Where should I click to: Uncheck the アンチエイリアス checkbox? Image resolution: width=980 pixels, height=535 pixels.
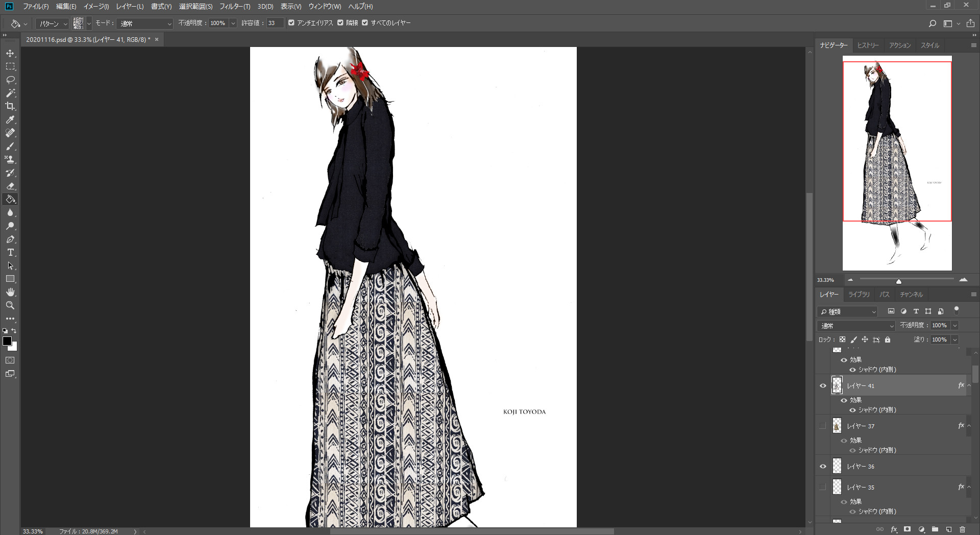[291, 23]
